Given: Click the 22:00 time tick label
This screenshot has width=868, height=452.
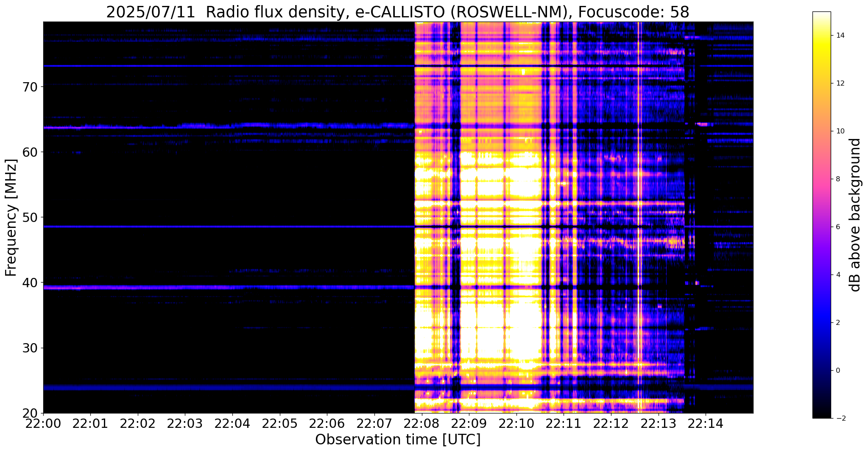Looking at the screenshot, I should click(x=43, y=423).
